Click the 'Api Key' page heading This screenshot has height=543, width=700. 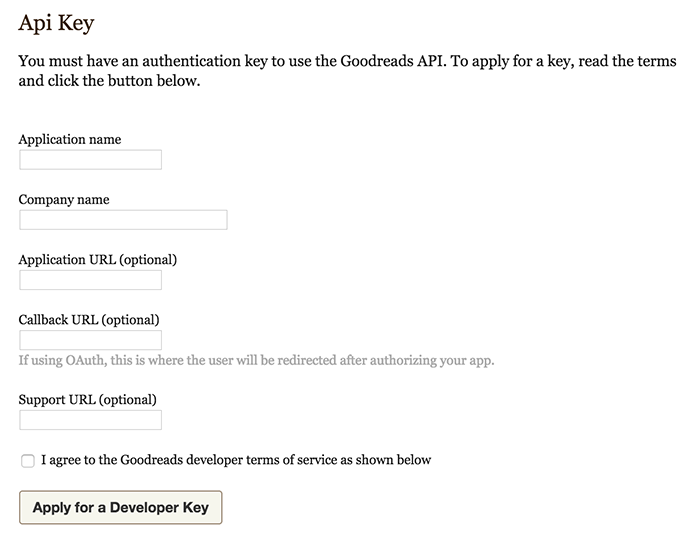(x=56, y=22)
